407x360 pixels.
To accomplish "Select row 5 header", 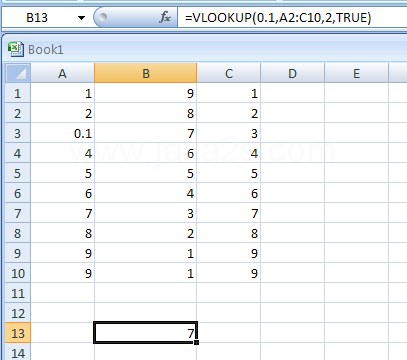I will coord(18,173).
